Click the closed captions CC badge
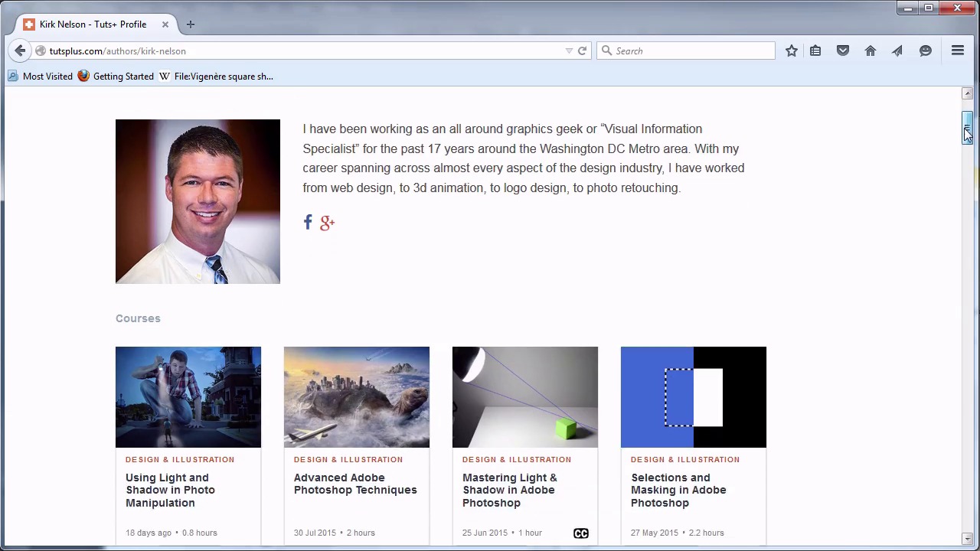Screen dimensions: 980x551 pos(581,533)
